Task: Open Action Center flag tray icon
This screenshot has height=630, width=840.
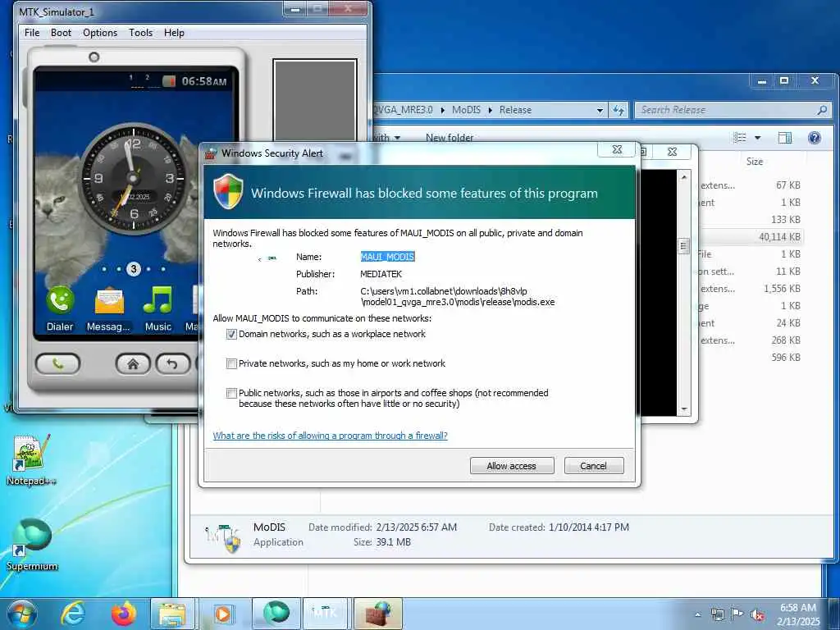Action: click(x=737, y=614)
